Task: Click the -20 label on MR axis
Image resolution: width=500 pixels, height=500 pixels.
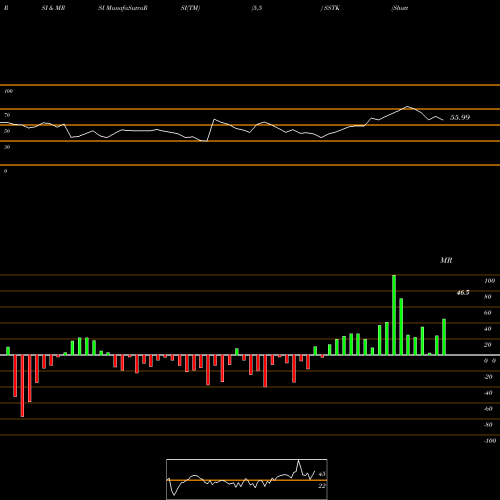Action: (x=488, y=377)
